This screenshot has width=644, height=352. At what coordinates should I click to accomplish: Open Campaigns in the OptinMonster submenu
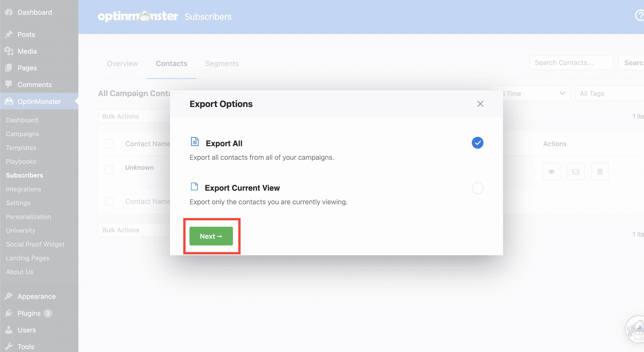[x=22, y=134]
